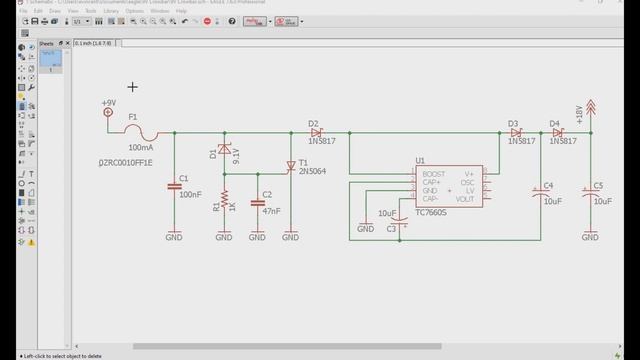The height and width of the screenshot is (360, 640).
Task: Open the sheet selector 1/1 combo box
Action: [82, 21]
